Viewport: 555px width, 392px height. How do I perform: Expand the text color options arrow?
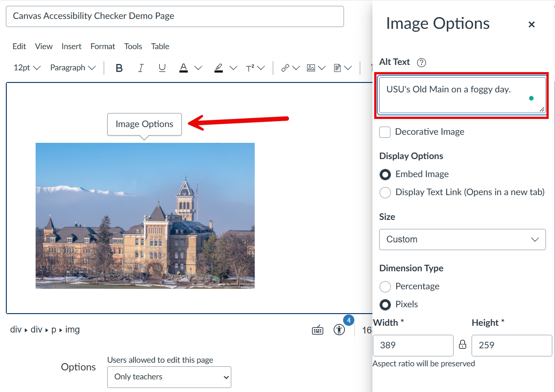pyautogui.click(x=198, y=68)
